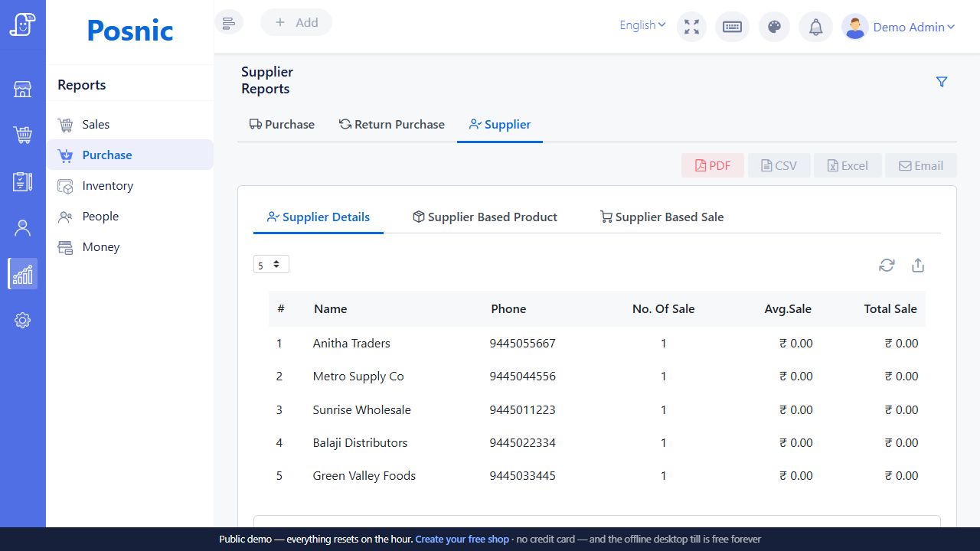Expand Demo Admin user menu
980x551 pixels.
click(914, 27)
